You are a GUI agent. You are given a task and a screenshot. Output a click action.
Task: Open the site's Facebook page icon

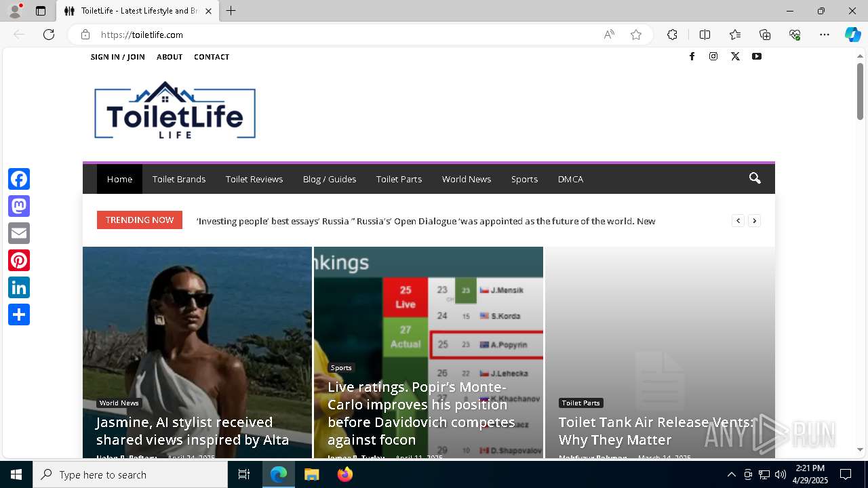(692, 56)
